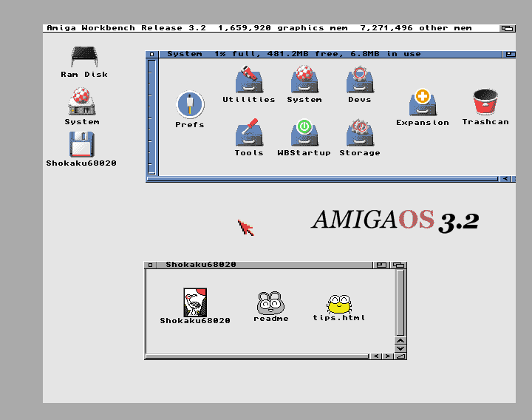Click down arrow in Shokaku68020 window scrollbar
The height and width of the screenshot is (420, 532).
point(400,349)
